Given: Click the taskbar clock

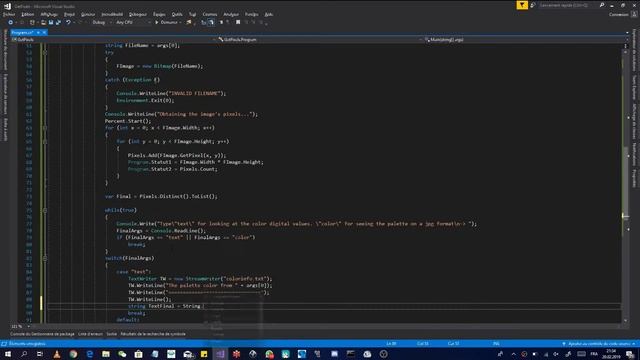Looking at the screenshot, I should (611, 354).
